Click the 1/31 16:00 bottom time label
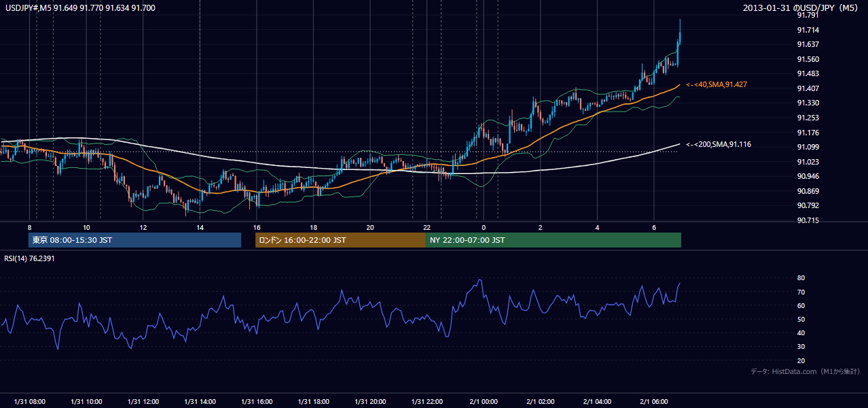Screen dimensions: 868x408 point(257,402)
